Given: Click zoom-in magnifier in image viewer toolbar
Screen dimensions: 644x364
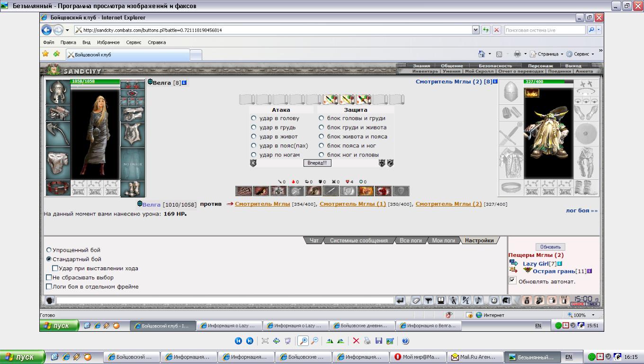Looking at the screenshot, I should tap(303, 341).
